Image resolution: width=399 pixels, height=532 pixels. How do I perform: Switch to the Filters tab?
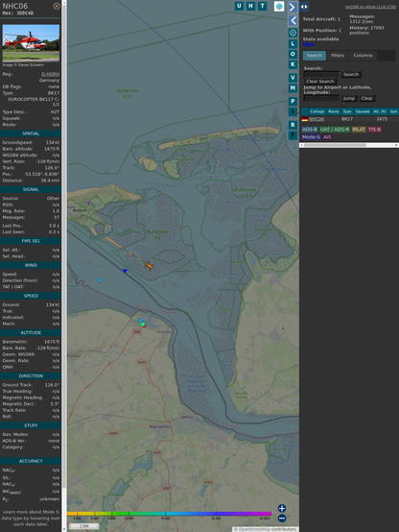(338, 56)
